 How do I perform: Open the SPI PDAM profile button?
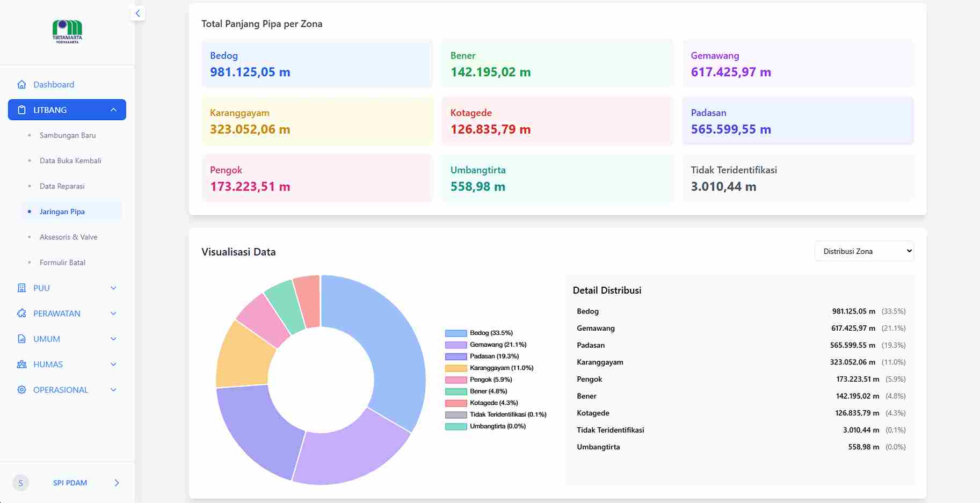pyautogui.click(x=69, y=483)
